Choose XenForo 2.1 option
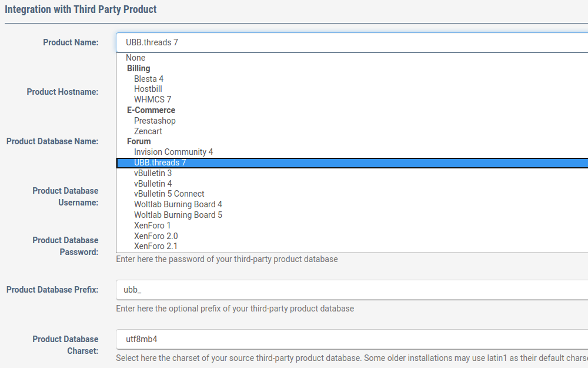Image resolution: width=588 pixels, height=368 pixels. tap(352, 246)
